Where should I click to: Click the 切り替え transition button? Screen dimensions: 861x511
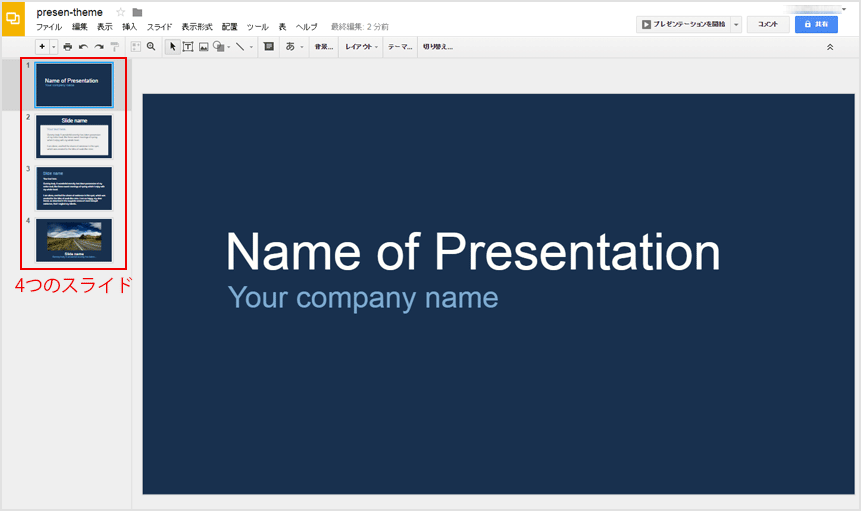point(438,47)
